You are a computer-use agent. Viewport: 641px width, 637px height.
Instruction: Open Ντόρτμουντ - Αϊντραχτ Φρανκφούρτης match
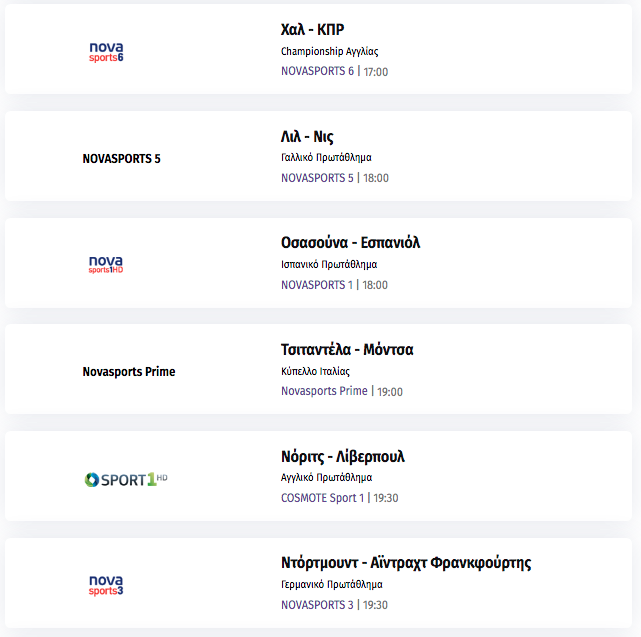point(406,563)
